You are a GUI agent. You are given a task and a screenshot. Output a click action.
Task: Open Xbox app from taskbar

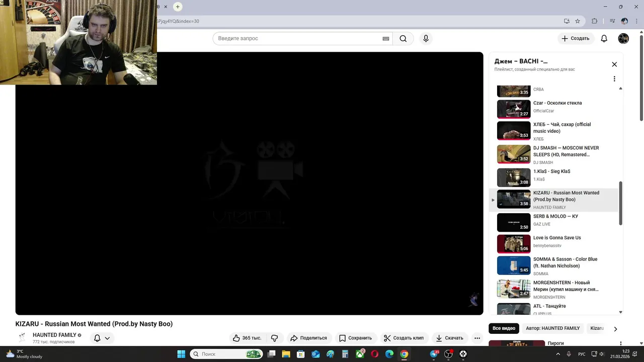(360, 354)
